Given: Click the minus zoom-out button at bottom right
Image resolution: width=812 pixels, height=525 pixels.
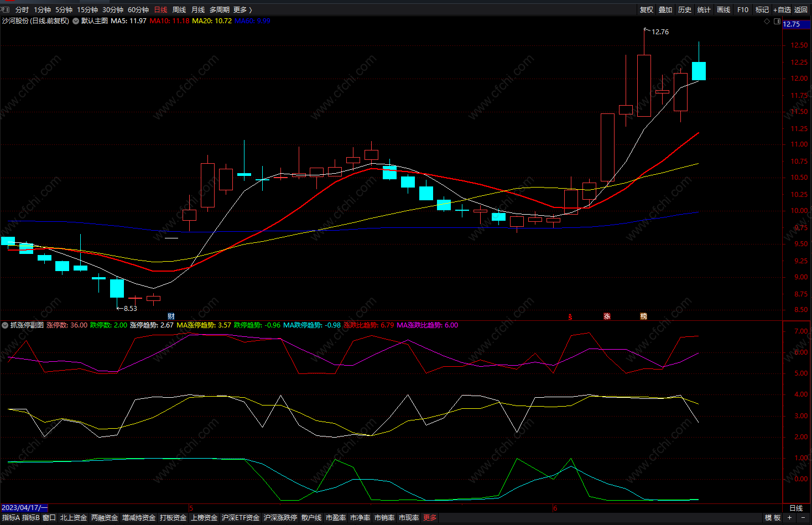Looking at the screenshot, I should [803, 518].
